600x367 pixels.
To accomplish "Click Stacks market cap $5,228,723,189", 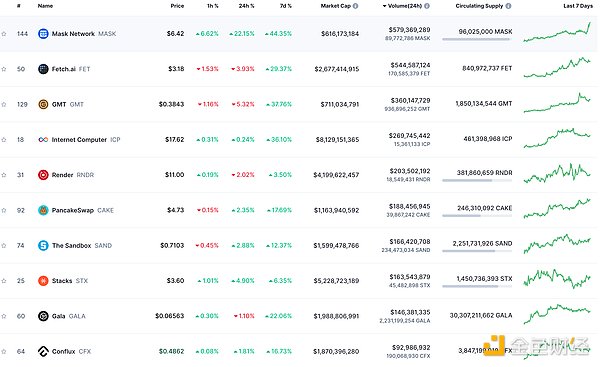I will [x=336, y=281].
